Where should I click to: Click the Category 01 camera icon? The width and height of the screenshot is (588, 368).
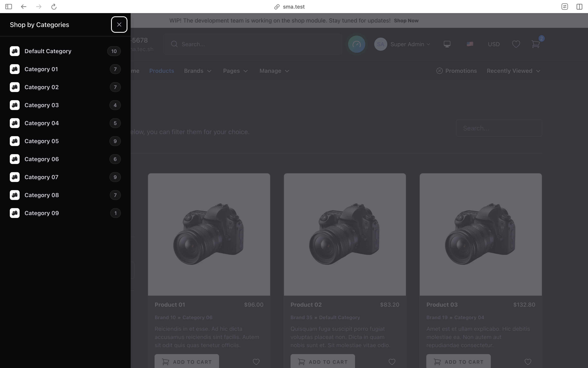(x=14, y=69)
